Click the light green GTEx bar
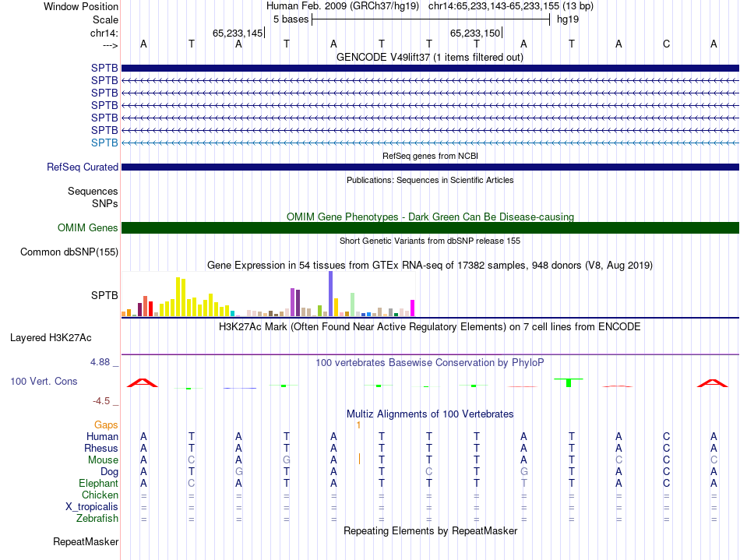Viewport: 740px width, 560px height. click(x=353, y=305)
